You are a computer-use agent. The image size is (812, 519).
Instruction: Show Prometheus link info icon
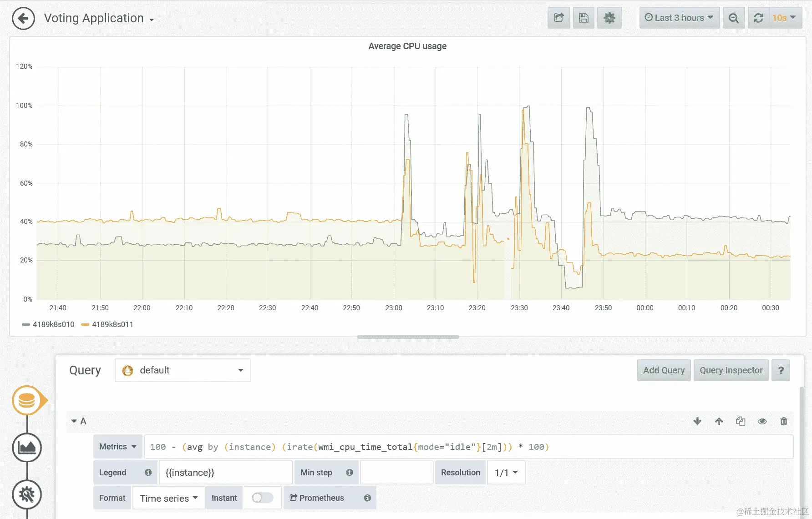pyautogui.click(x=367, y=498)
